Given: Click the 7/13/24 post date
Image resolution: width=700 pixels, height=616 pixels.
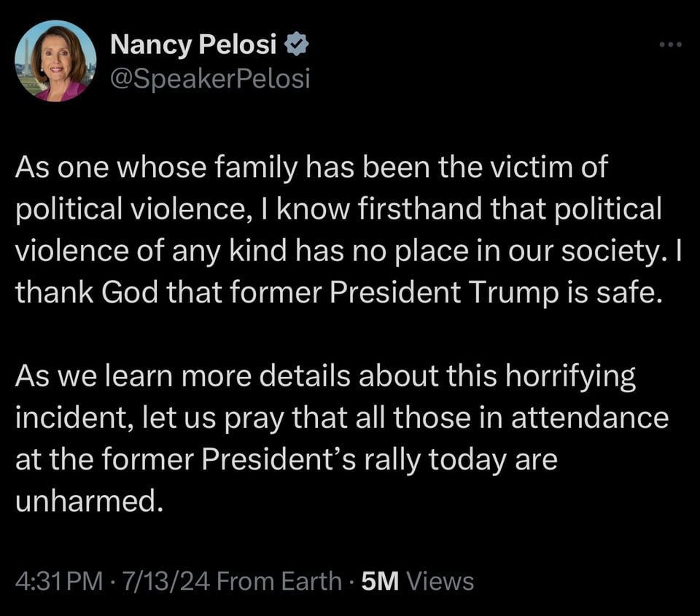Looking at the screenshot, I should tap(168, 581).
